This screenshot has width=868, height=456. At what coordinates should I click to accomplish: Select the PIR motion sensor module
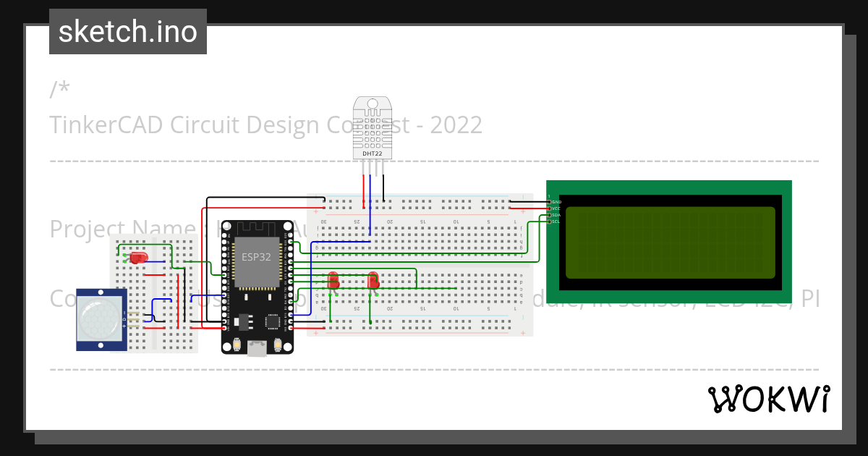[x=101, y=318]
